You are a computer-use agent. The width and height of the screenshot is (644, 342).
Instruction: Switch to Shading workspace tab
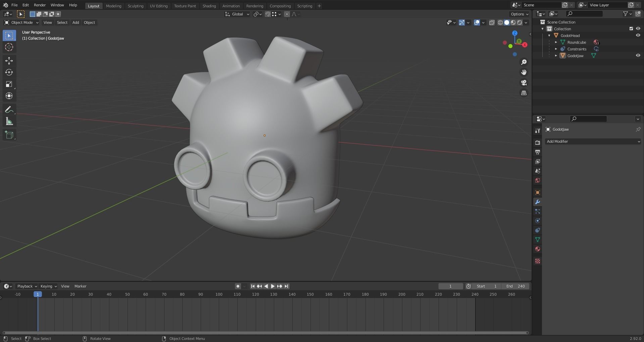click(209, 6)
